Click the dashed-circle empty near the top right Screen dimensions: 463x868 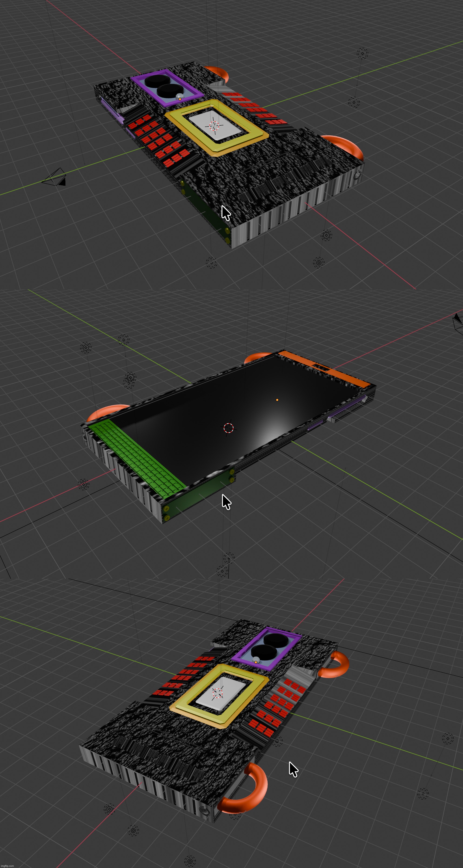click(x=362, y=54)
